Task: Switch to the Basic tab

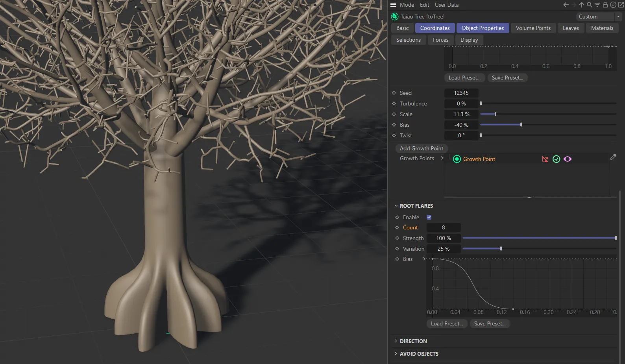Action: click(402, 28)
